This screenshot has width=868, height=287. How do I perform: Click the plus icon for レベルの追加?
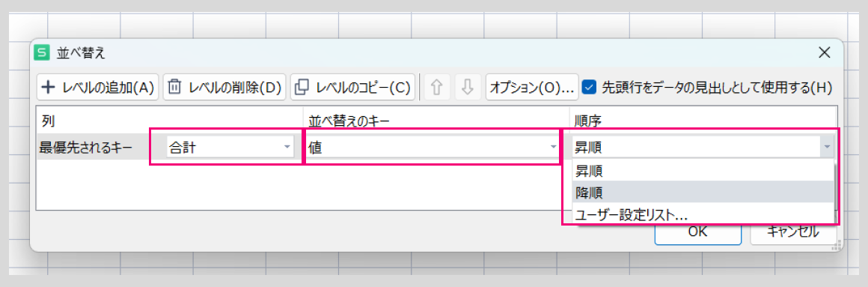click(x=49, y=87)
